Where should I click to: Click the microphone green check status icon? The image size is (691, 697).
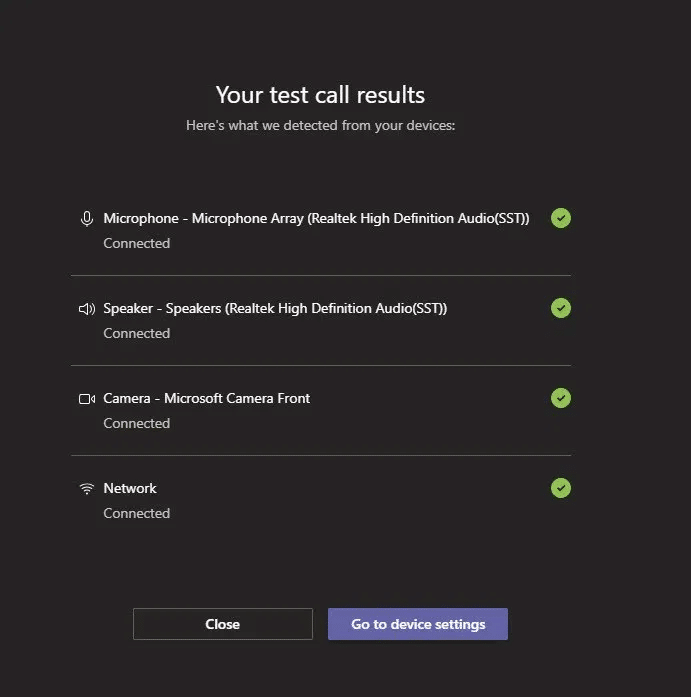(x=561, y=218)
